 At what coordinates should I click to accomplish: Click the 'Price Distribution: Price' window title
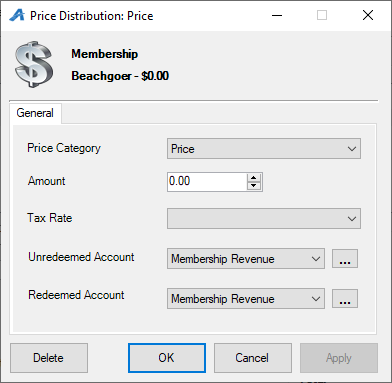pyautogui.click(x=92, y=16)
